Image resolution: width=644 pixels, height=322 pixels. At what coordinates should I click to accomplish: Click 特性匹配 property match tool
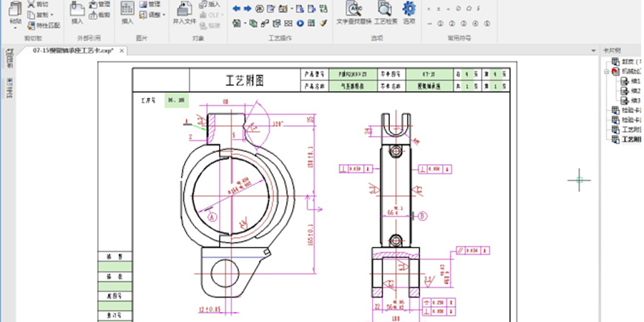click(x=44, y=26)
